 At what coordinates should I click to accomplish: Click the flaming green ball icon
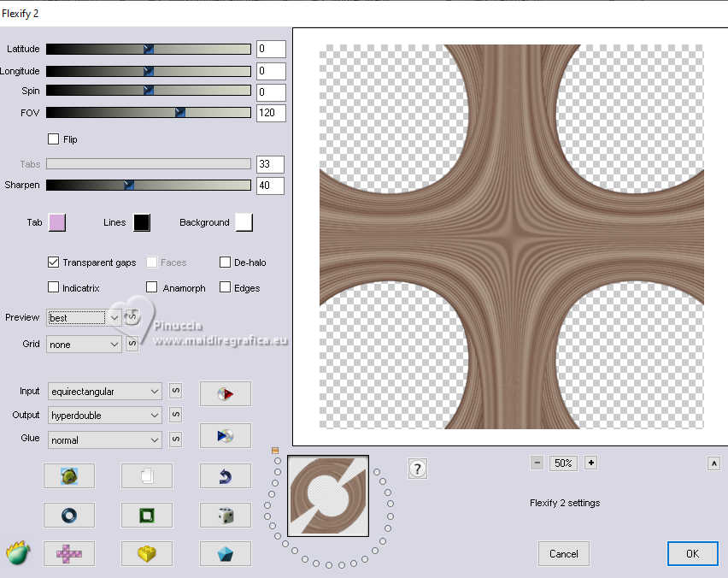(x=18, y=553)
